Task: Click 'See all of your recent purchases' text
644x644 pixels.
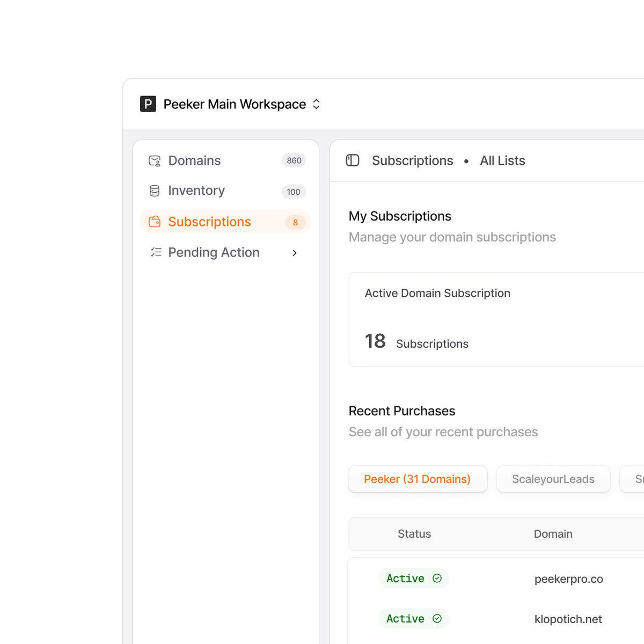Action: (x=443, y=431)
